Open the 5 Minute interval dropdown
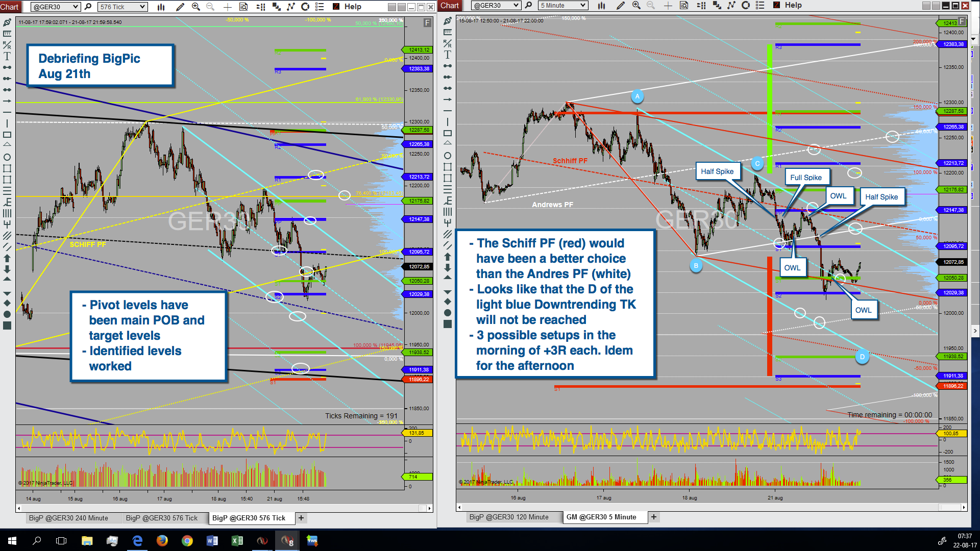Screen dimensions: 980x551 tap(563, 5)
